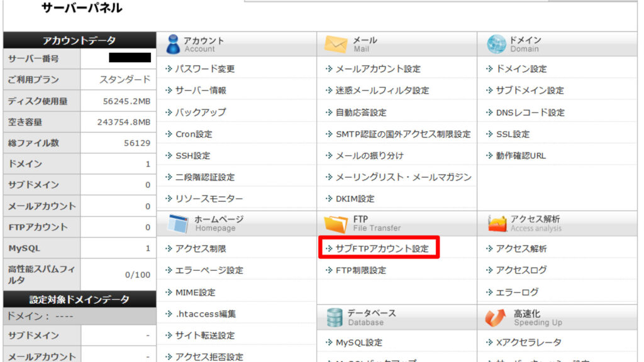The image size is (644, 362).
Task: Click the 総ファイル数 label
Action: 33,143
